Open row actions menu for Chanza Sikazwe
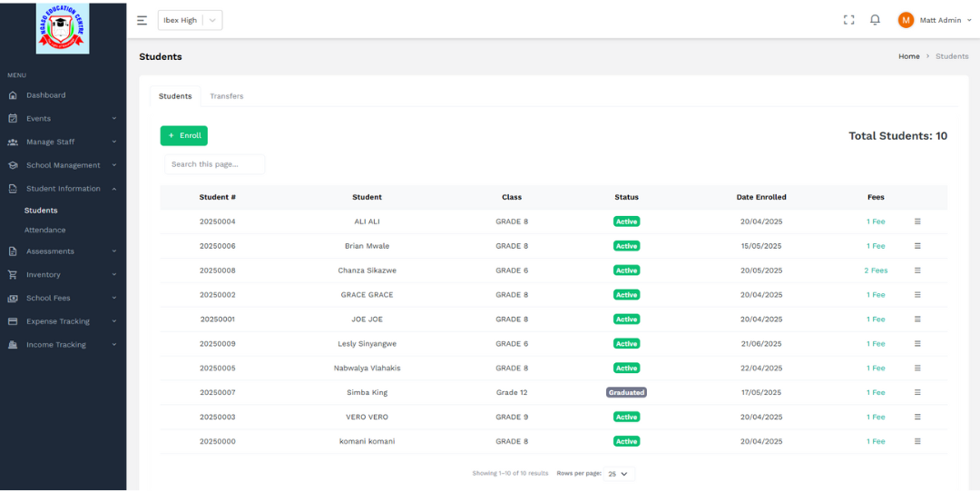 [917, 271]
